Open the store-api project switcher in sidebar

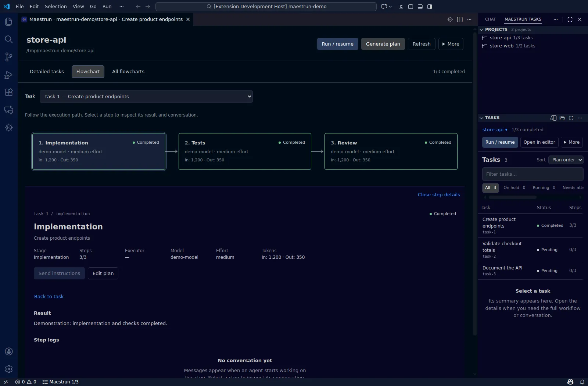(x=495, y=130)
